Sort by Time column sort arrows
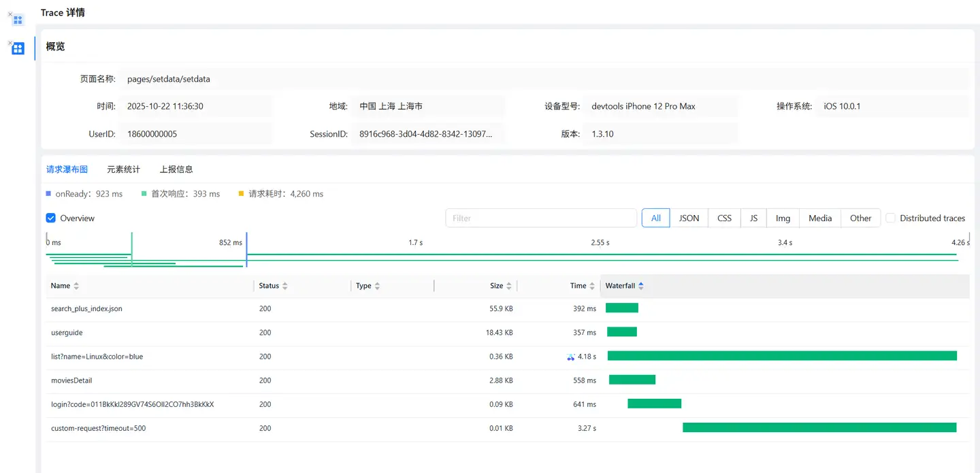 592,286
